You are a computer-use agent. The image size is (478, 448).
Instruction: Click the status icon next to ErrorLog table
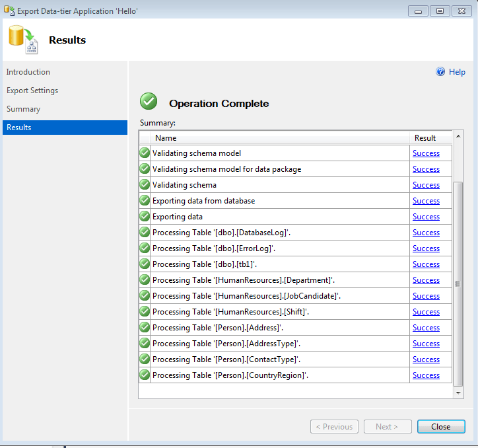point(145,248)
